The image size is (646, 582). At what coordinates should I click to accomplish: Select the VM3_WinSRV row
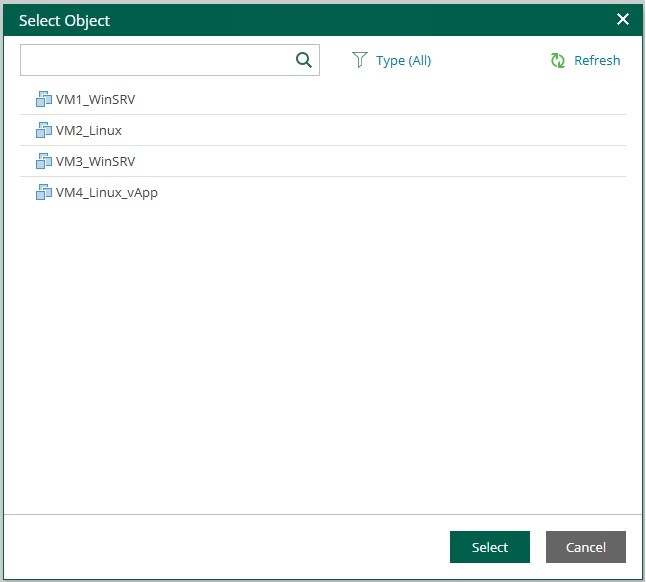point(323,161)
